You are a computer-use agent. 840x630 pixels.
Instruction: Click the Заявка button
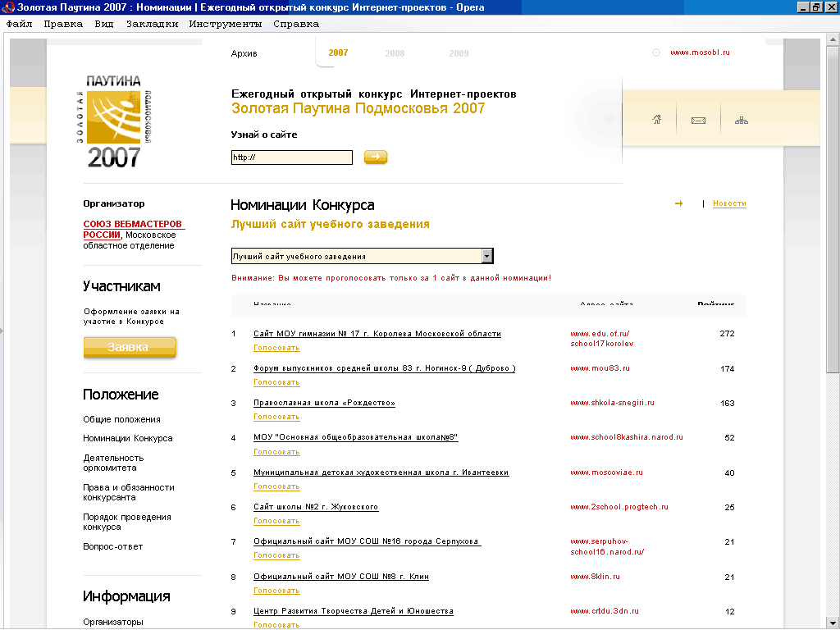coord(130,347)
